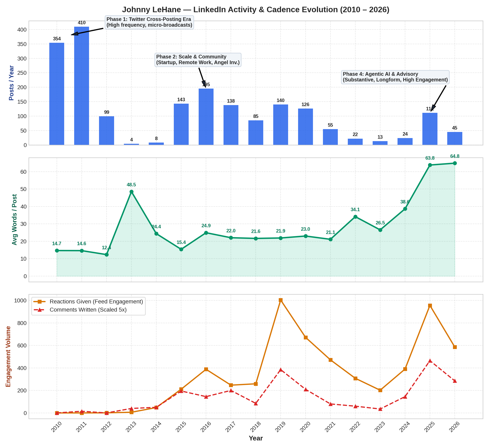The width and height of the screenshot is (489, 448).
Task: Click the x-axis tick label '2013'
Action: click(131, 427)
